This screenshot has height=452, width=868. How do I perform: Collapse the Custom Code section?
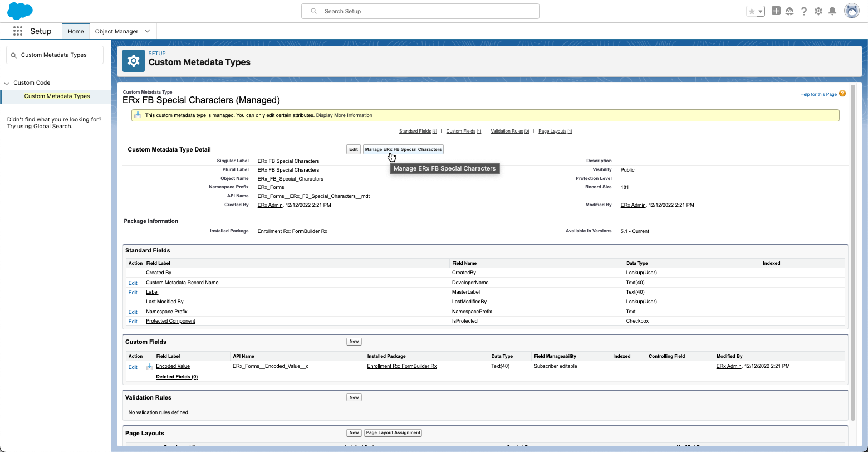7,83
